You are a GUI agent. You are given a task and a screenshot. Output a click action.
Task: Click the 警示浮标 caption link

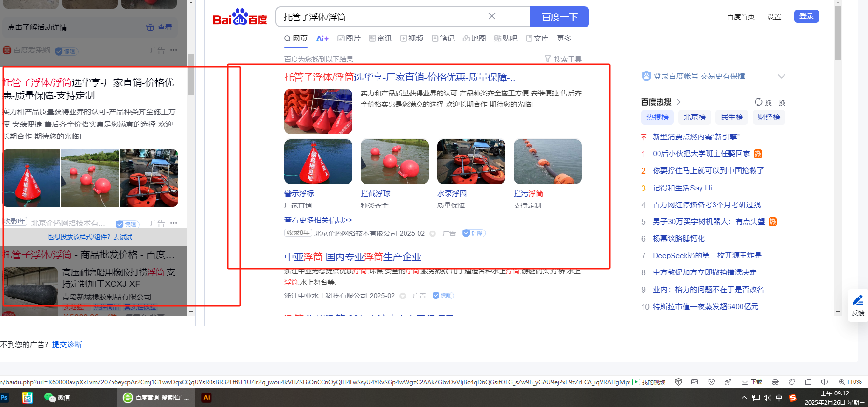(299, 194)
